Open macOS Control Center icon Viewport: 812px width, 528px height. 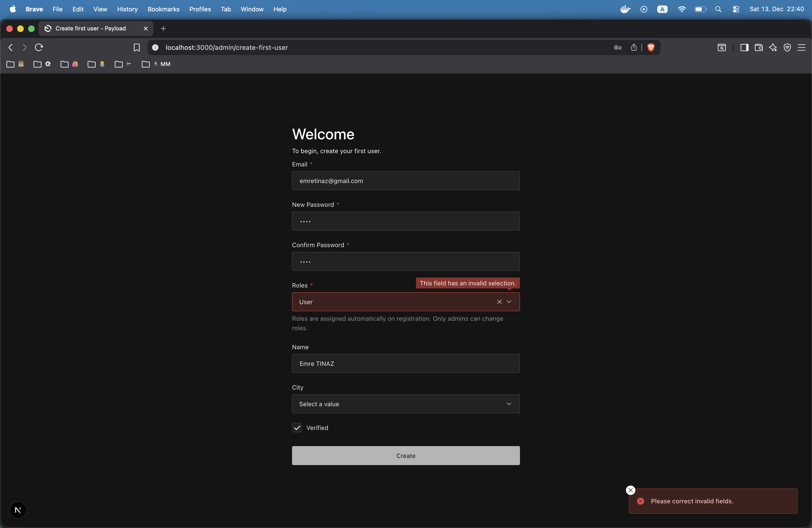click(736, 9)
